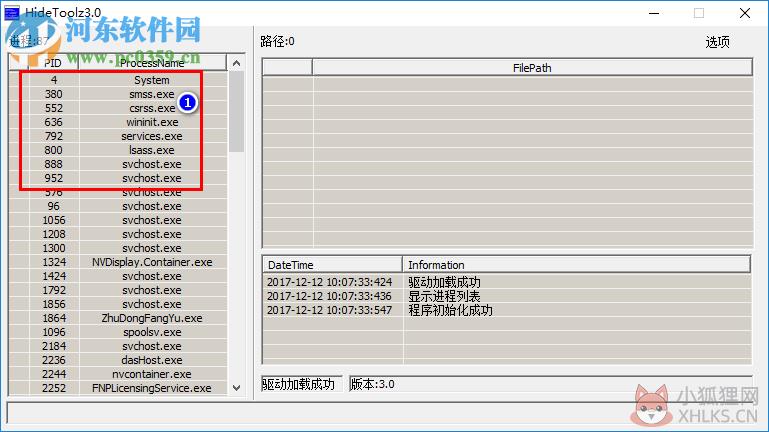This screenshot has width=769, height=432.
Task: Select the wininit.exe process row
Action: (118, 122)
